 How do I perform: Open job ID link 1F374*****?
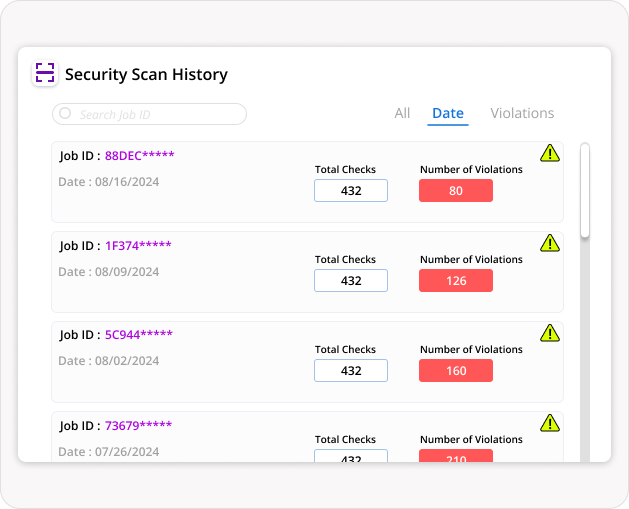point(138,245)
